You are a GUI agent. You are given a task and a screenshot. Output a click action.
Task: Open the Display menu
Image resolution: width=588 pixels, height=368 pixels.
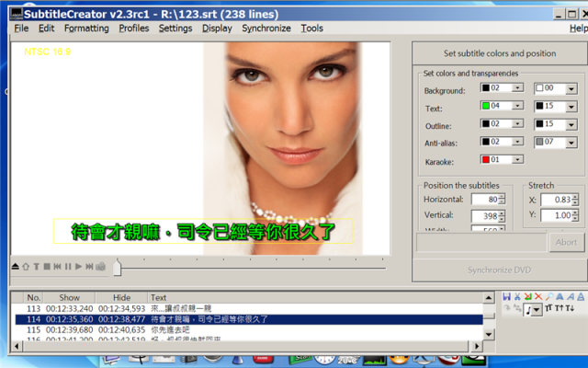pyautogui.click(x=217, y=29)
